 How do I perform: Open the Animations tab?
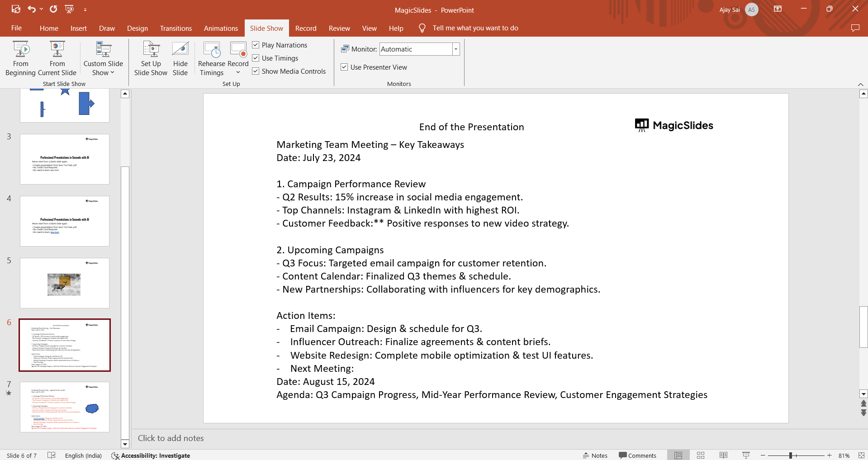pyautogui.click(x=221, y=28)
